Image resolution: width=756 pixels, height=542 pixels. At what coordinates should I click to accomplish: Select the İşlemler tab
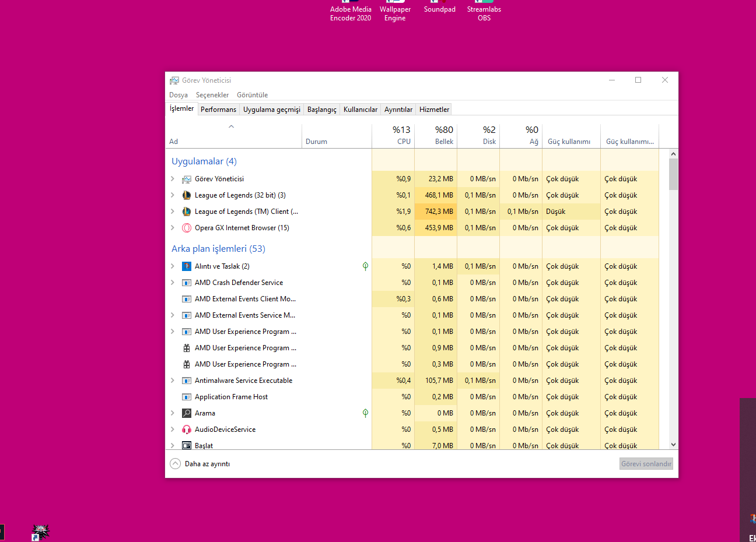coord(182,109)
